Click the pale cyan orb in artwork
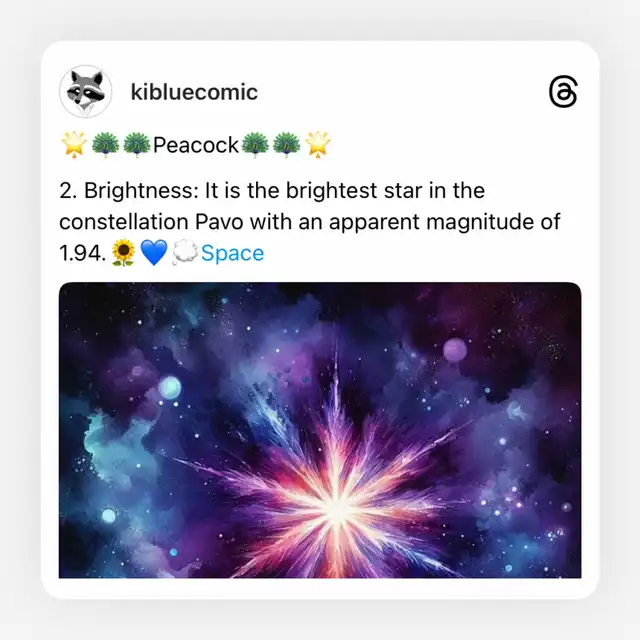Screen dimensions: 640x640 point(170,387)
